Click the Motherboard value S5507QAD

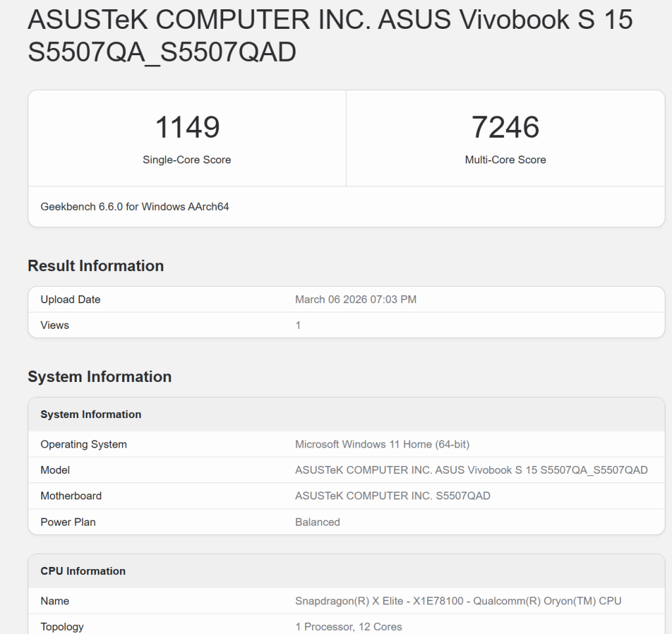tap(392, 496)
